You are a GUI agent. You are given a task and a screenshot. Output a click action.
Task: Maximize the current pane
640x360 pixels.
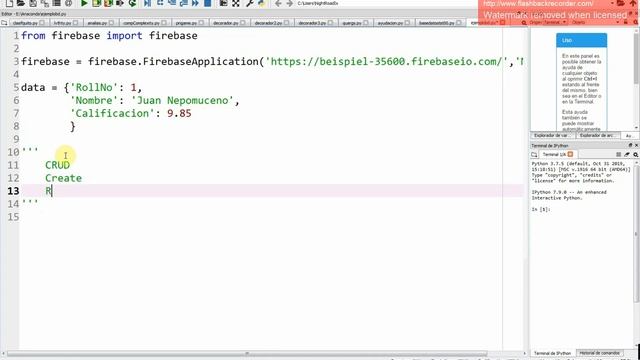[223, 3]
